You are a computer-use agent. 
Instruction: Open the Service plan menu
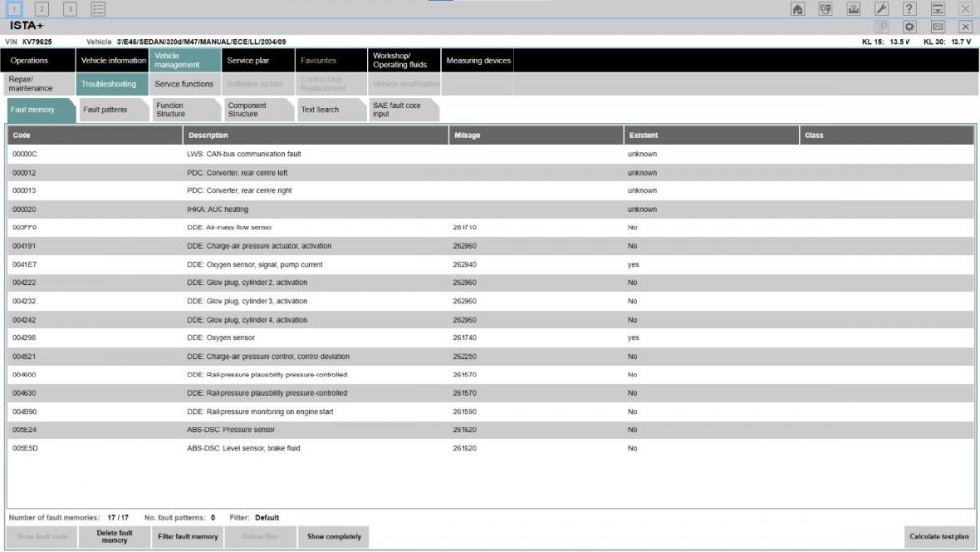pos(259,60)
